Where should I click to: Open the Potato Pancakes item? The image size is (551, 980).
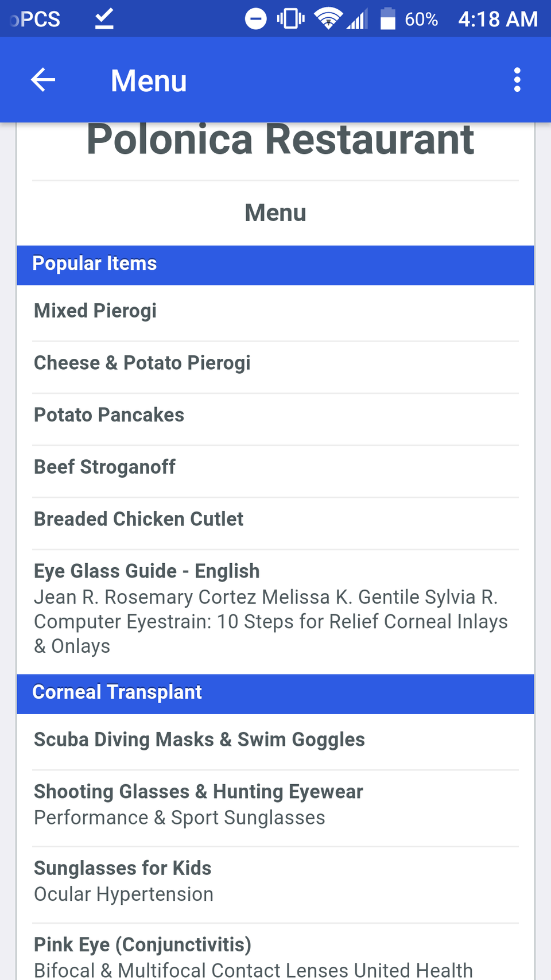(x=109, y=415)
